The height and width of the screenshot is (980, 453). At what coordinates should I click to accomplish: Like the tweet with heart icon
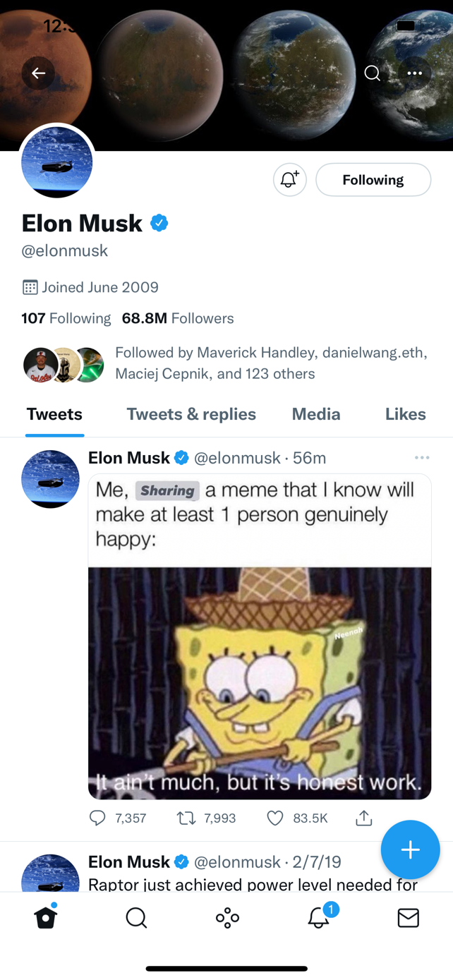tap(275, 818)
